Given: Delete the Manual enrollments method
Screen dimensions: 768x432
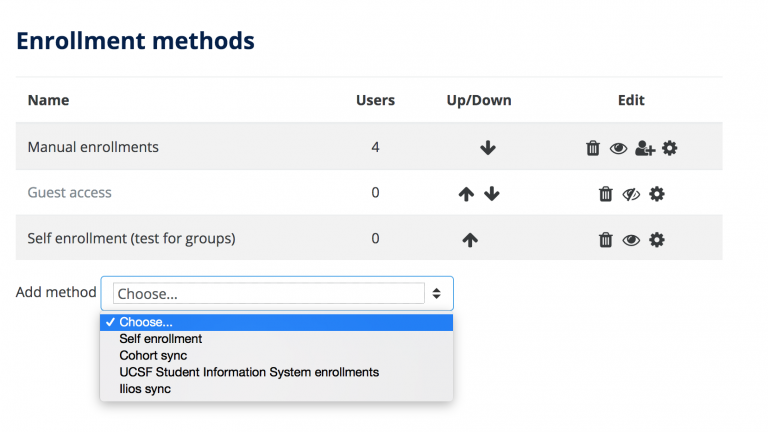Looking at the screenshot, I should [593, 148].
